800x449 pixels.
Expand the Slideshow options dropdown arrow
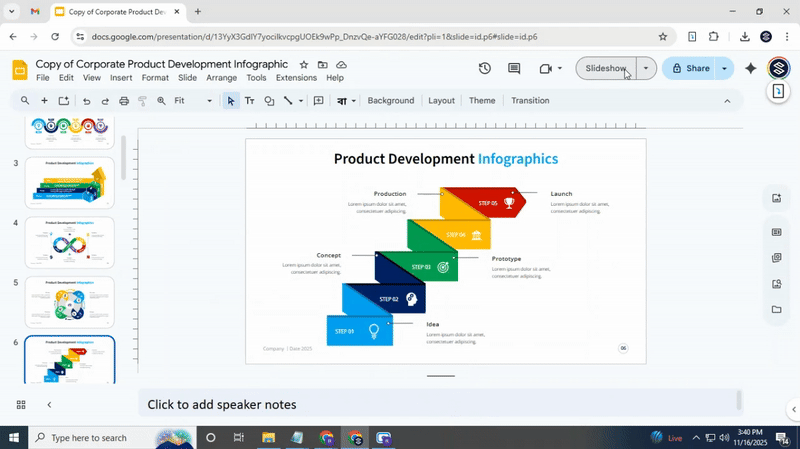click(x=646, y=69)
